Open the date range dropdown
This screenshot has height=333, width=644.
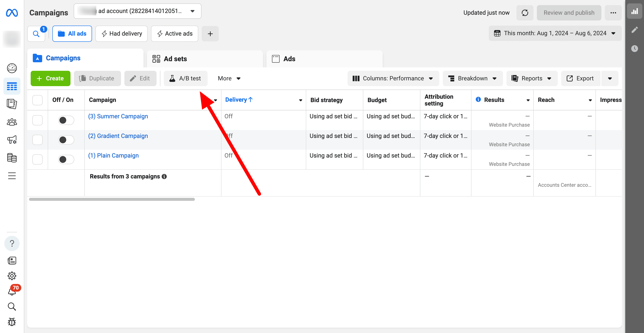click(x=555, y=33)
